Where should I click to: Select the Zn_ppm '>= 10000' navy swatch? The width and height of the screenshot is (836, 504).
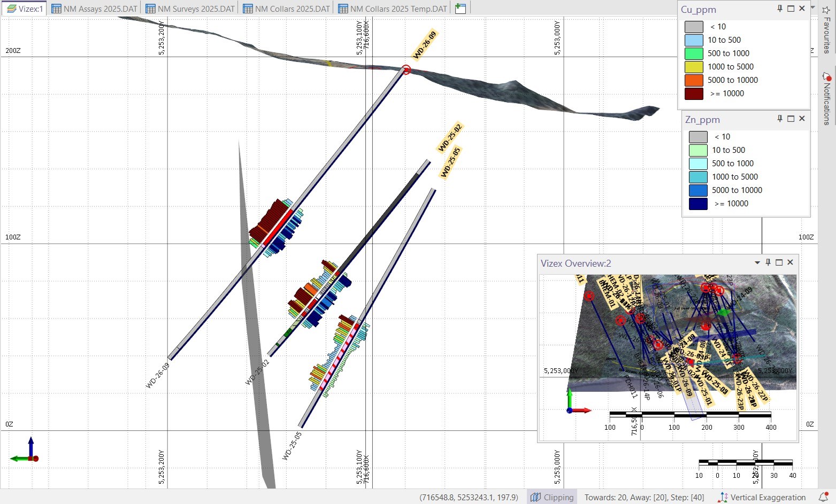698,204
